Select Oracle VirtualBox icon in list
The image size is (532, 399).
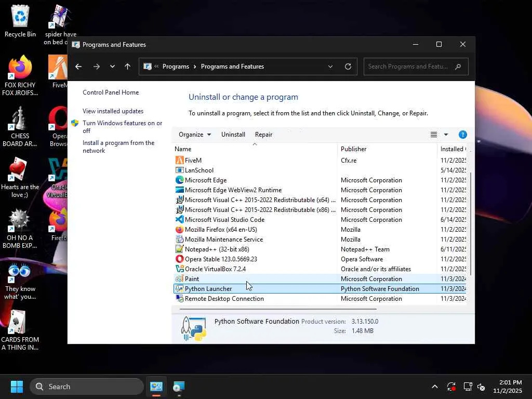pyautogui.click(x=179, y=269)
